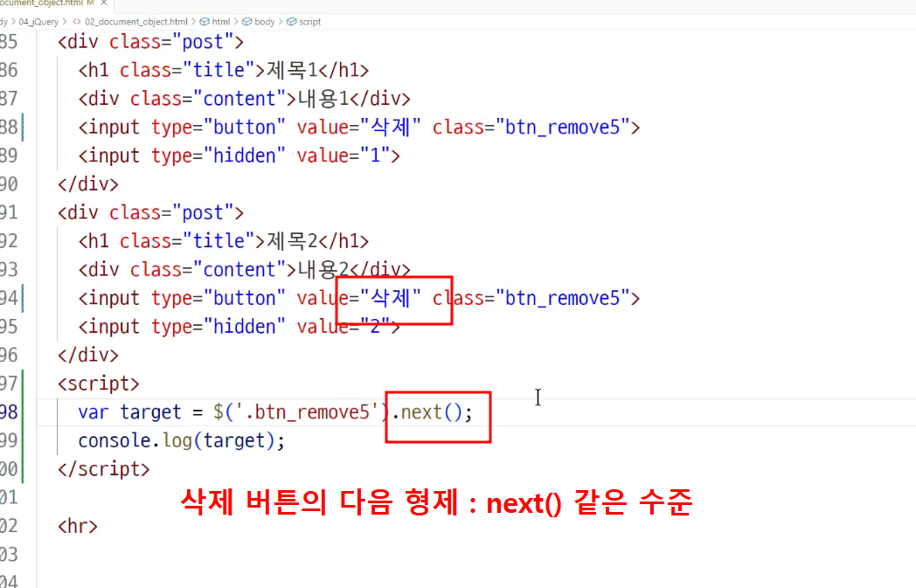Click the "title" class value on line 86
The height and width of the screenshot is (588, 916).
coord(219,70)
